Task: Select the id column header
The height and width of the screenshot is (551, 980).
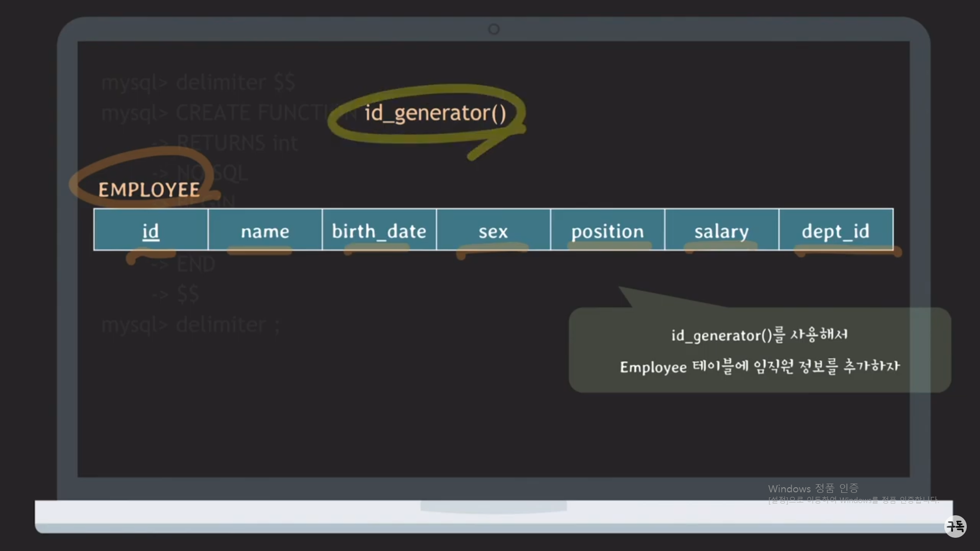Action: (x=151, y=231)
